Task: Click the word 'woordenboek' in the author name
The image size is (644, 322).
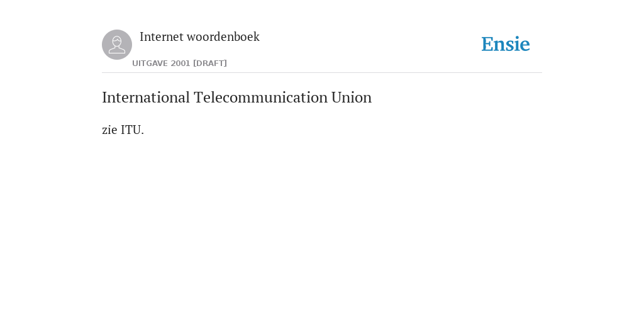Action: pyautogui.click(x=223, y=37)
